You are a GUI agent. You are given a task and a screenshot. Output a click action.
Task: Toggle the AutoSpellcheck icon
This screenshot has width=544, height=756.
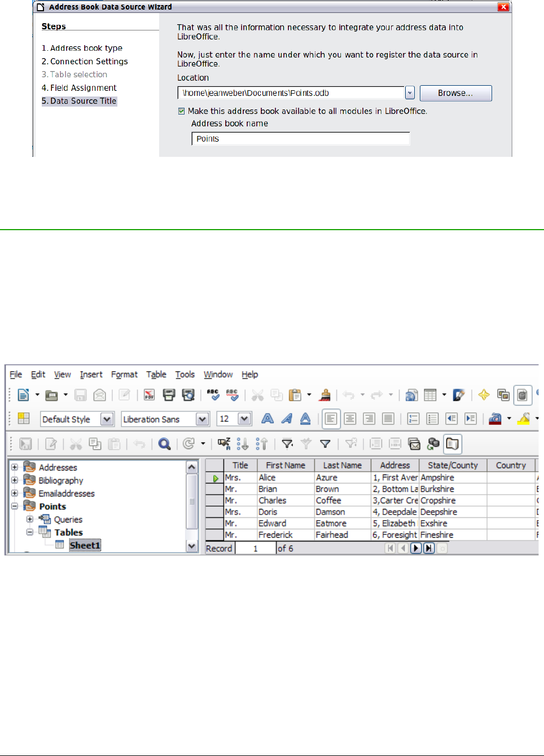click(232, 395)
